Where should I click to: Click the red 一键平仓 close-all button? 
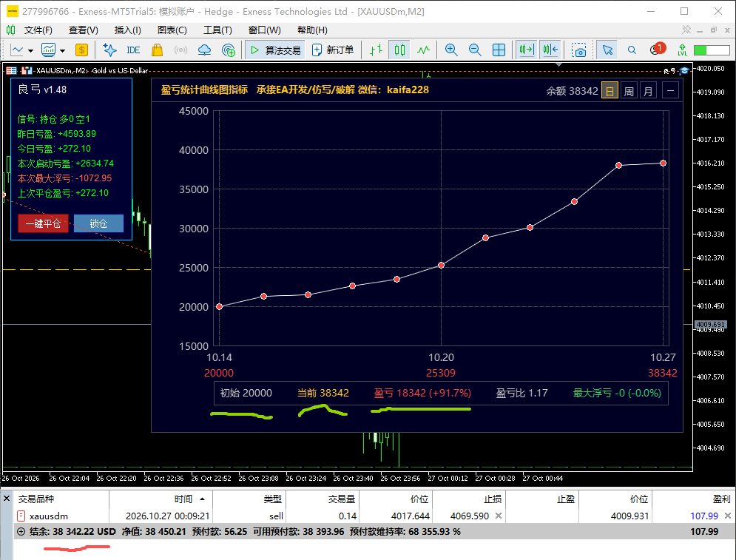(x=43, y=223)
